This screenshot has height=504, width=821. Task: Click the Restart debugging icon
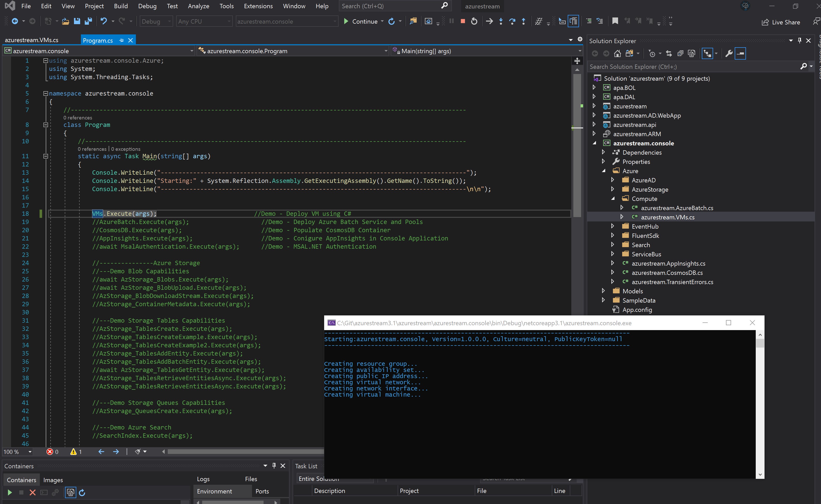click(474, 21)
